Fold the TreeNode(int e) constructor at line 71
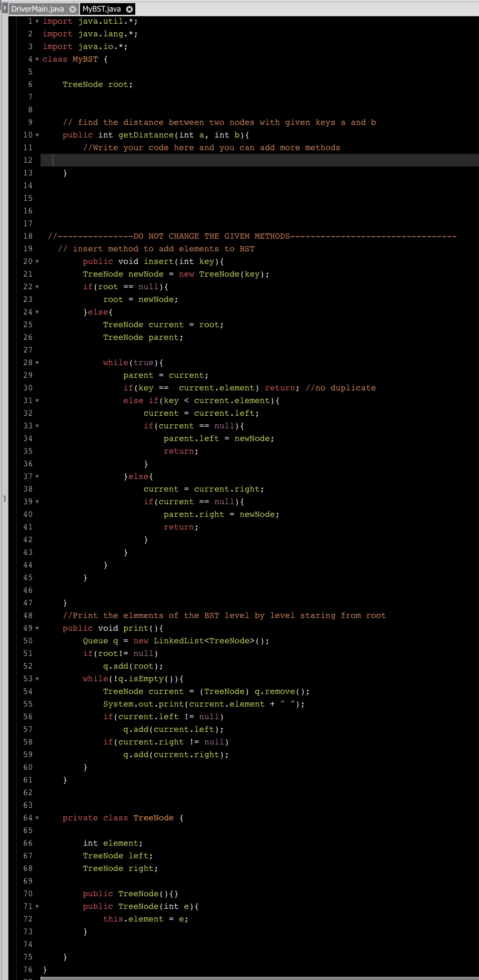 click(37, 906)
